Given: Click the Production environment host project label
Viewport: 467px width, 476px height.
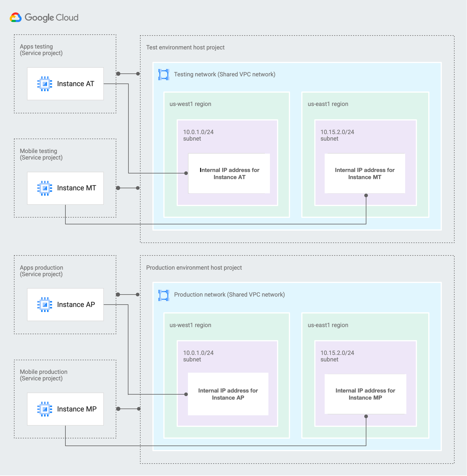Looking at the screenshot, I should coord(194,268).
